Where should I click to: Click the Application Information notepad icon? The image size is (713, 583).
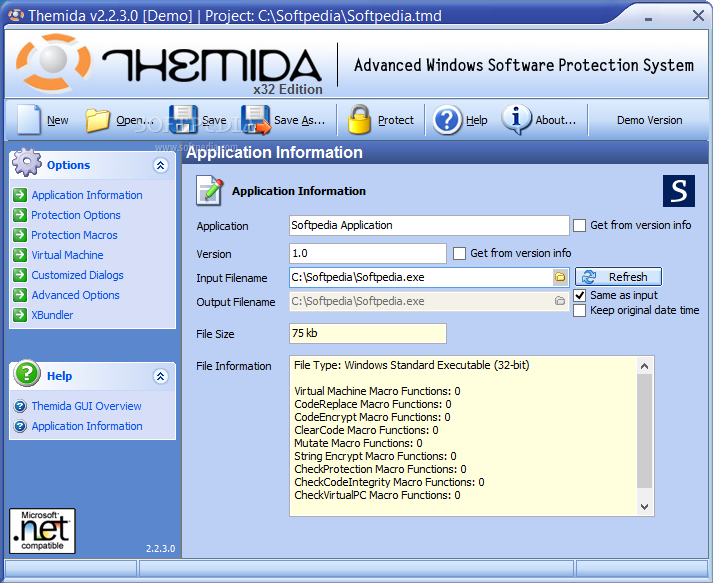pos(210,191)
